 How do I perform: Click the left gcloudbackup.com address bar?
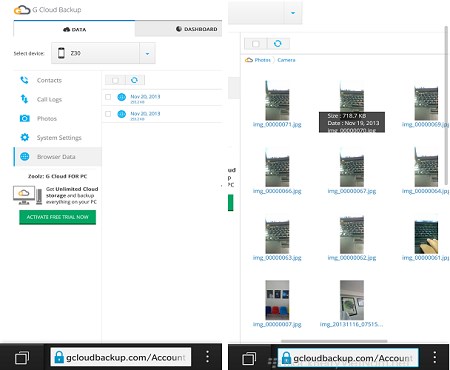coord(121,357)
